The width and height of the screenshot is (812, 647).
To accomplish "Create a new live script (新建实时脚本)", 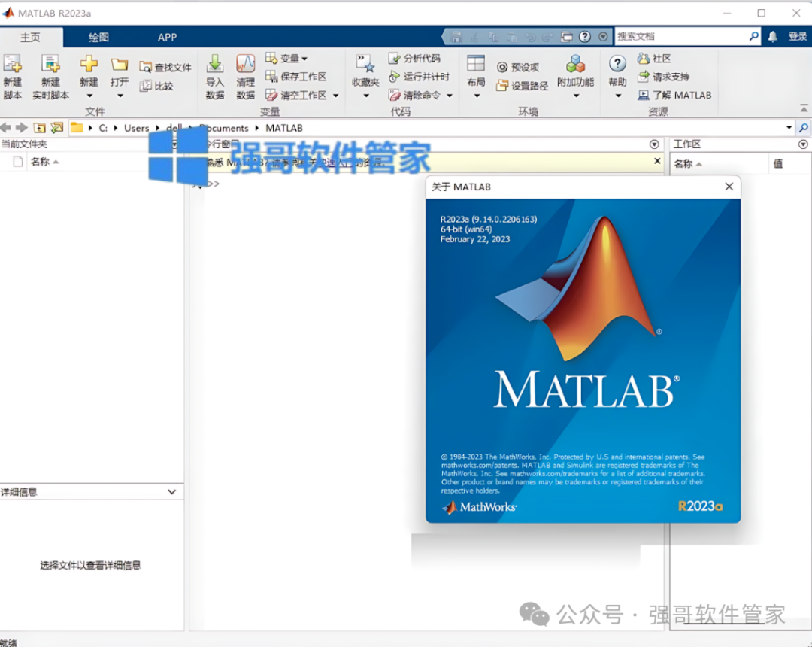I will [x=50, y=77].
